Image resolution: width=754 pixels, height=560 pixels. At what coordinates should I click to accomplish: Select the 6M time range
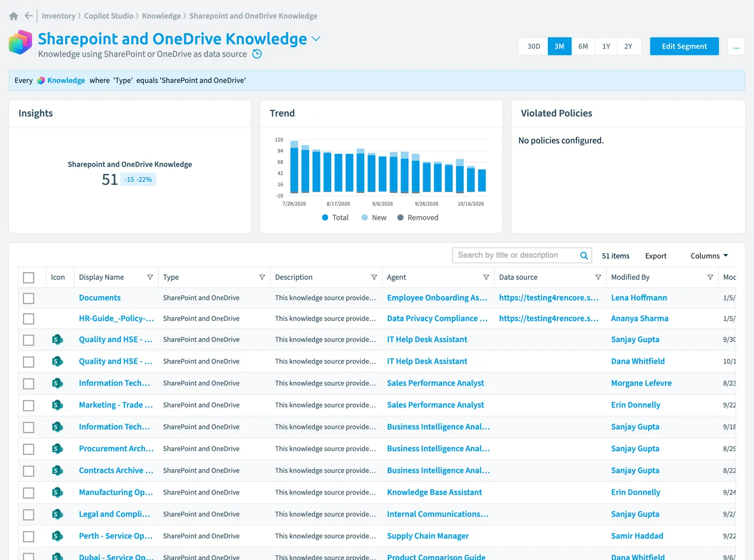[583, 46]
